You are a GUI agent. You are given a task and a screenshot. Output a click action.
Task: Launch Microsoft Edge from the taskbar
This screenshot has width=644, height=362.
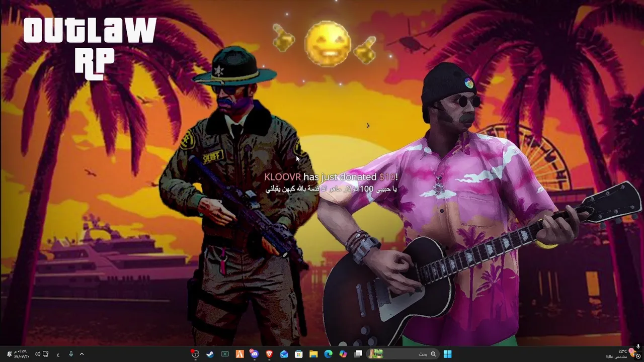tap(328, 354)
